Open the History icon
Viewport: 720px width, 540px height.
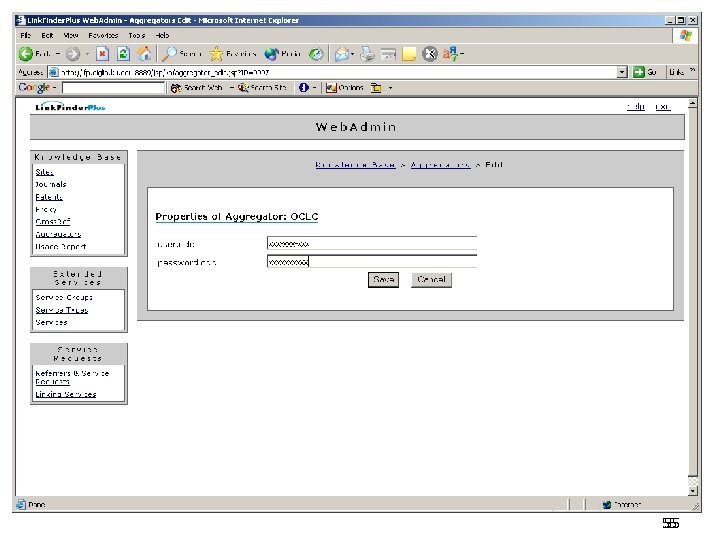[316, 54]
